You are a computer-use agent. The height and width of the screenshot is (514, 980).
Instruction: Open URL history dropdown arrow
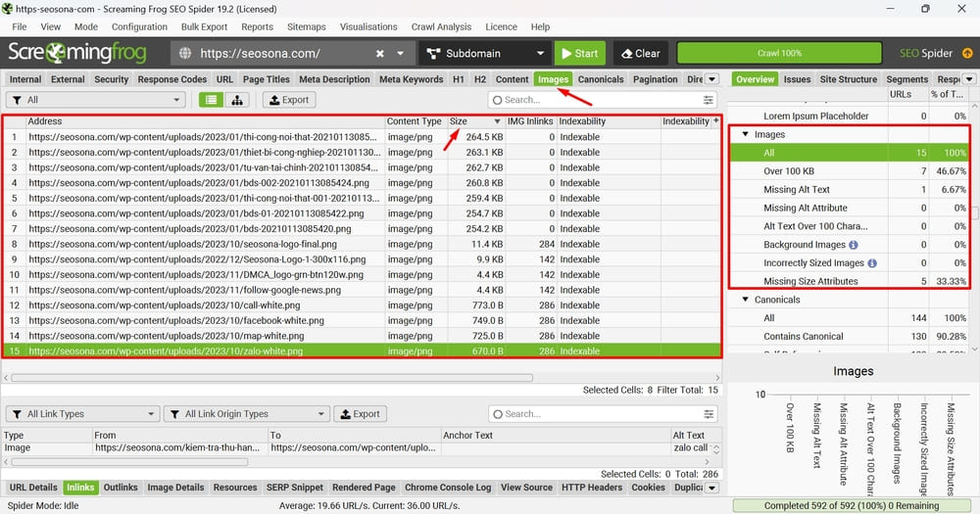coord(400,54)
